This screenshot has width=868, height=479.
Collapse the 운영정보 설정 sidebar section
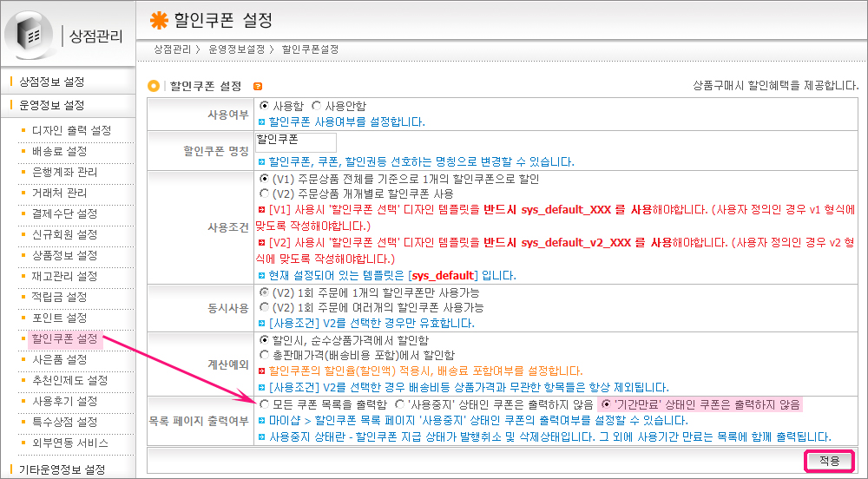tap(51, 105)
